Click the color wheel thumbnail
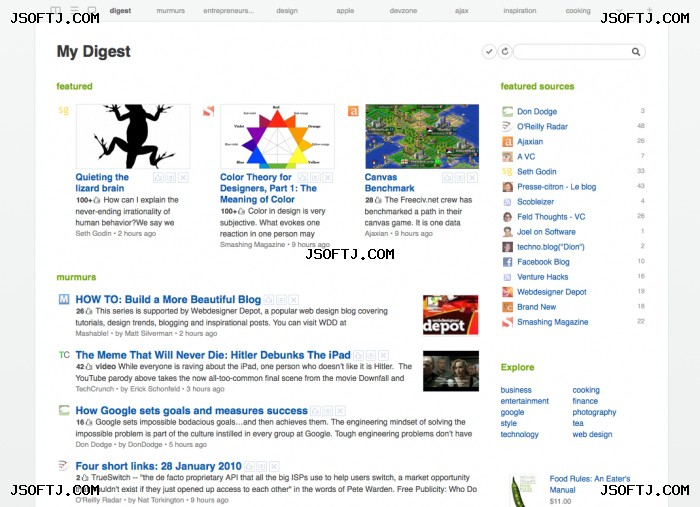Viewport: 700px width, 507px height. point(277,137)
